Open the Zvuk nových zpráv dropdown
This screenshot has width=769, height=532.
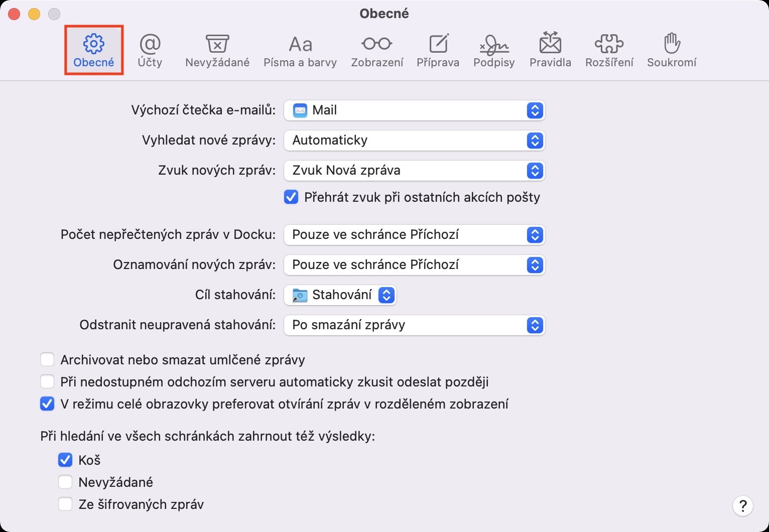pyautogui.click(x=414, y=171)
